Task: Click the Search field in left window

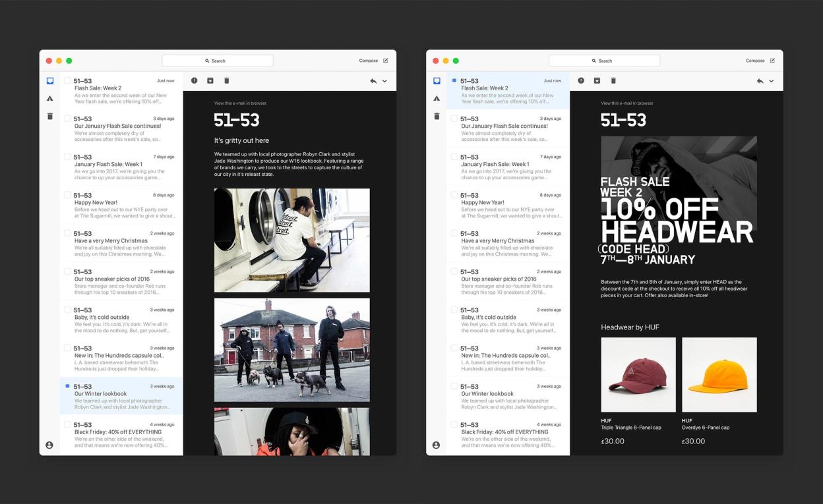Action: 218,61
